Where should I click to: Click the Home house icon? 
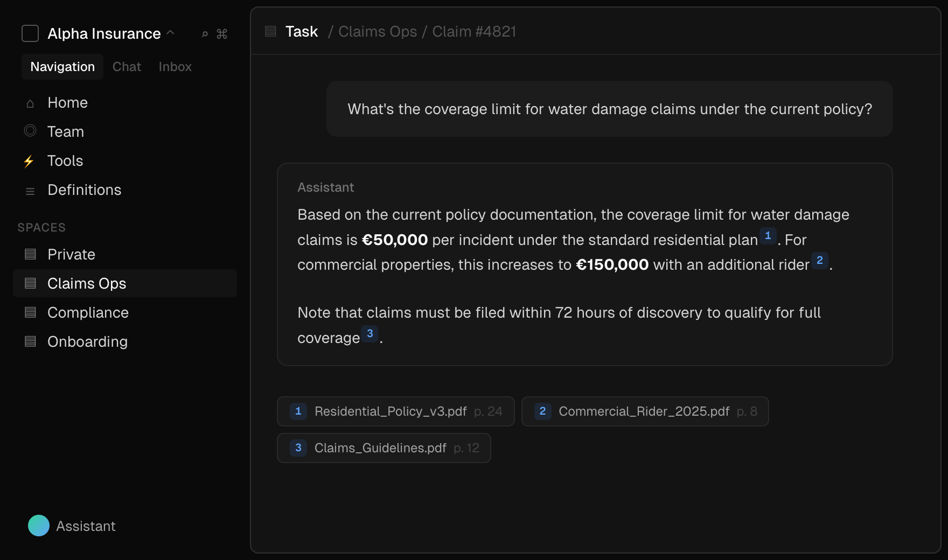point(30,103)
